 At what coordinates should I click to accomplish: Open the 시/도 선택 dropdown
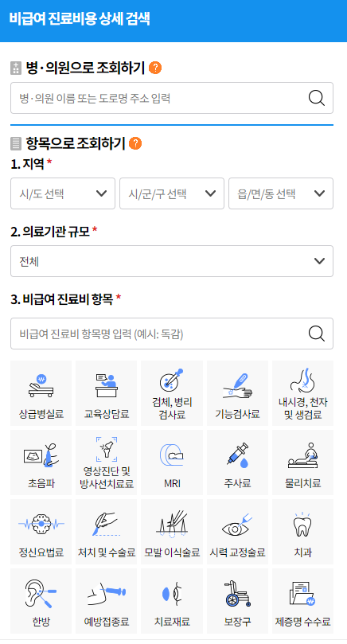click(x=63, y=193)
